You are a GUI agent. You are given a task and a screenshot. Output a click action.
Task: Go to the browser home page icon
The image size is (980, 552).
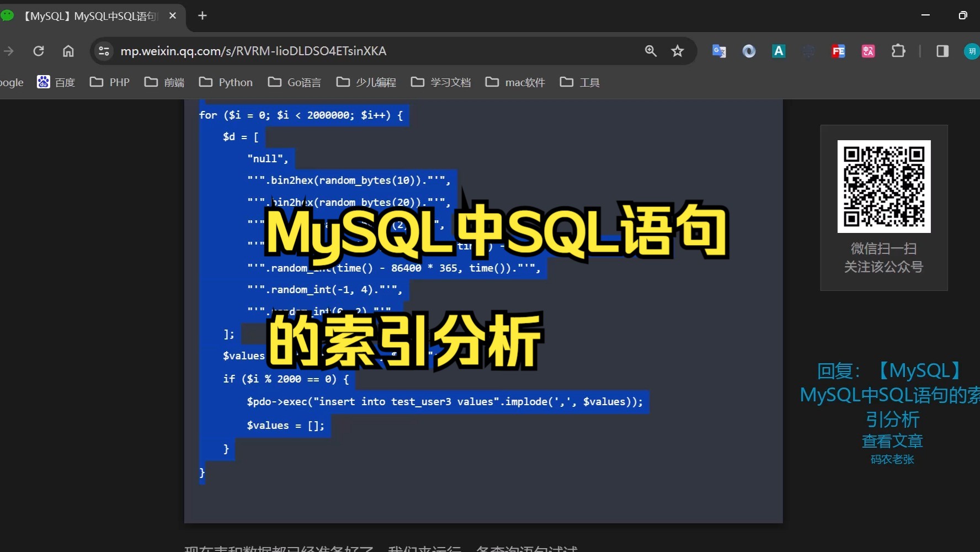tap(68, 51)
